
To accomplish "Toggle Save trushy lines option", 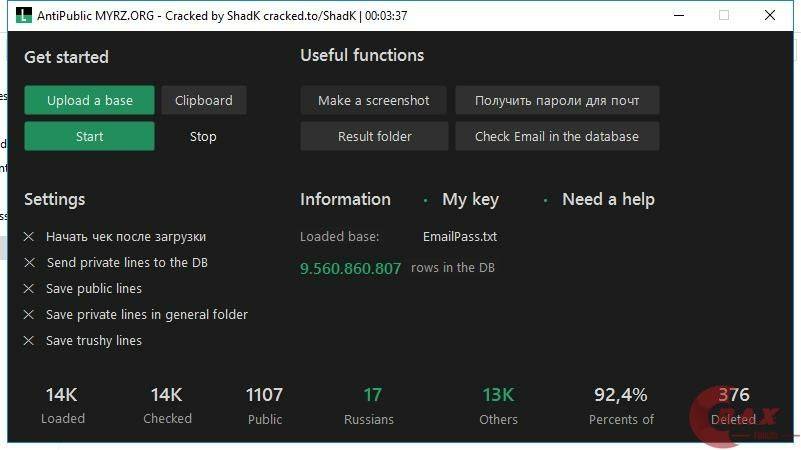I will (83, 341).
